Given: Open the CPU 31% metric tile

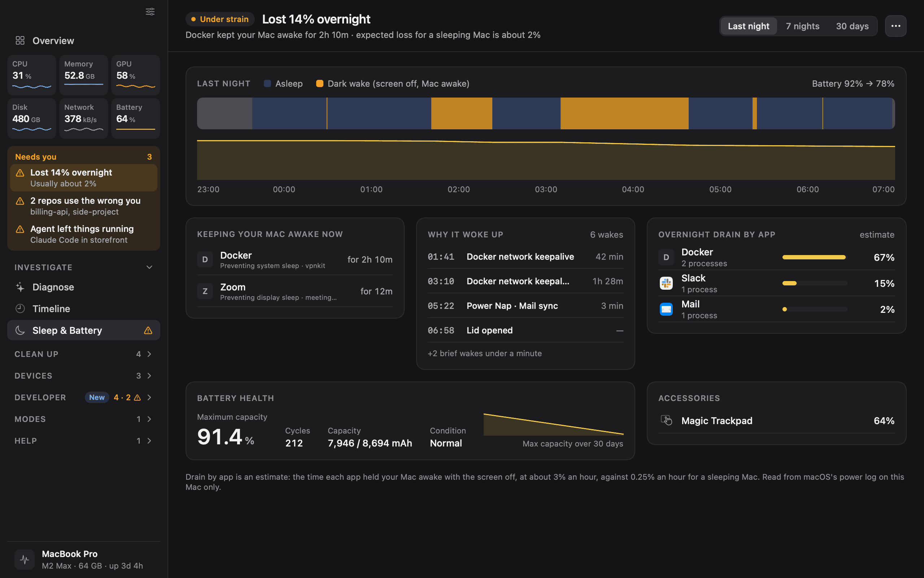Looking at the screenshot, I should (x=32, y=75).
